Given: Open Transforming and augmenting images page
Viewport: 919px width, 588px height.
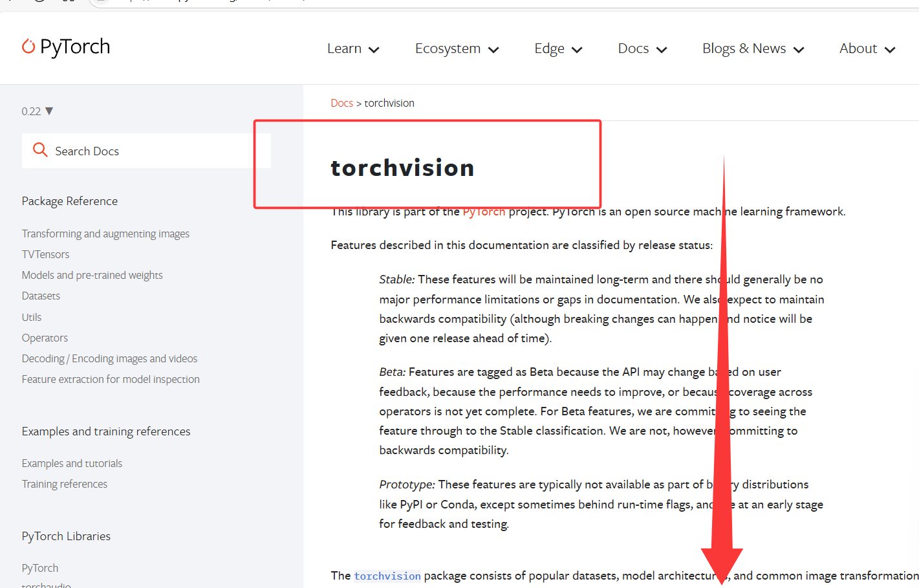Looking at the screenshot, I should (105, 234).
